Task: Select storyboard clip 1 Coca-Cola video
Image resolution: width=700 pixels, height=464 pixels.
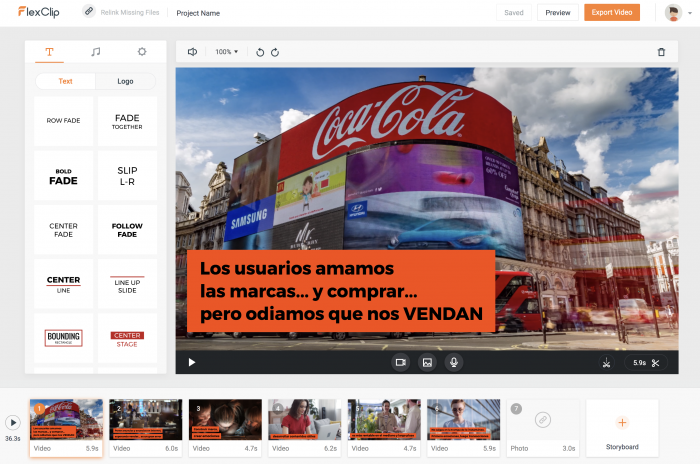Action: pyautogui.click(x=66, y=428)
